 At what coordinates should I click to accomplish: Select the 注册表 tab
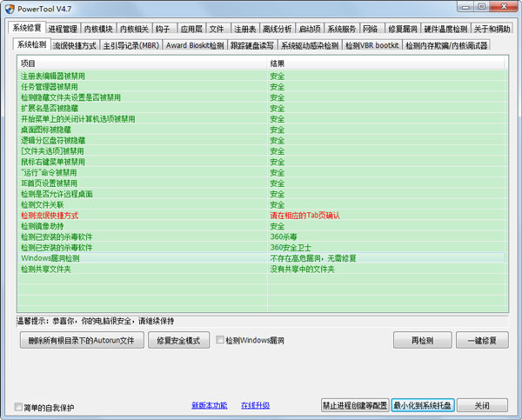[x=246, y=29]
